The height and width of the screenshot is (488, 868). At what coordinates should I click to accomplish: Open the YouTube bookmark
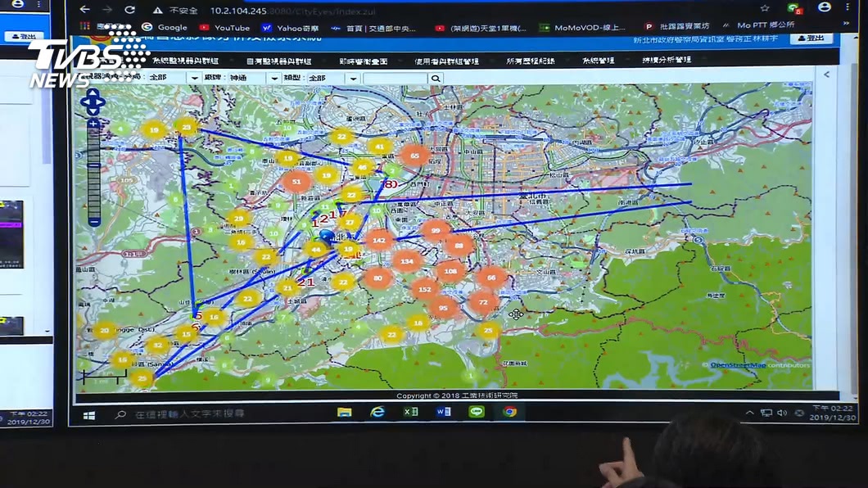click(x=224, y=27)
